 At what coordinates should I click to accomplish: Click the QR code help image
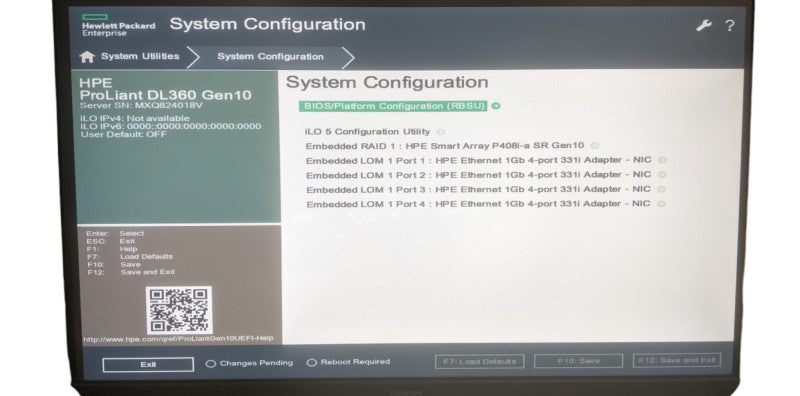[179, 310]
